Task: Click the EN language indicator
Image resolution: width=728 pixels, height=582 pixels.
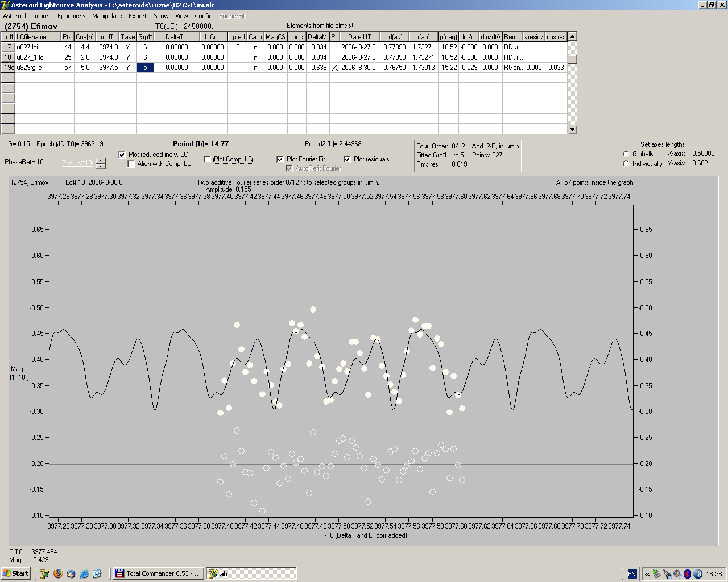Action: pos(632,574)
